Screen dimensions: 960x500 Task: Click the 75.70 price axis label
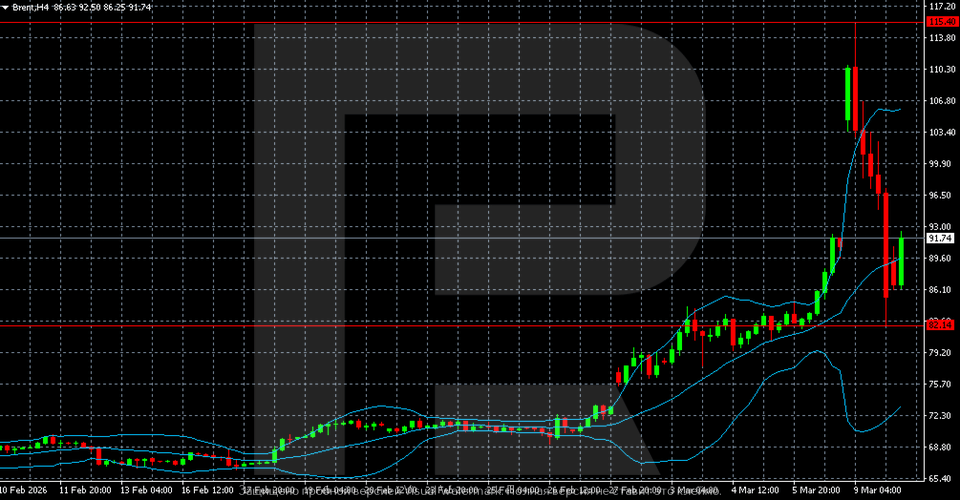[941, 384]
